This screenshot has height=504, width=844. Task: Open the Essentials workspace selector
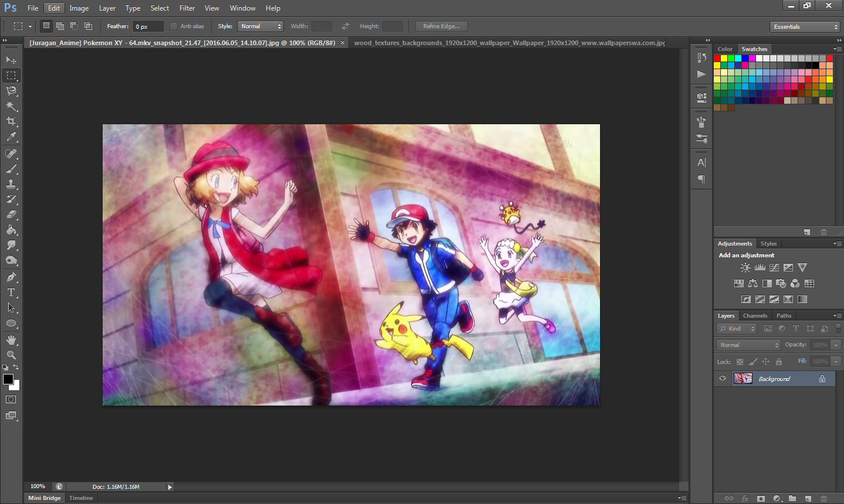point(805,26)
